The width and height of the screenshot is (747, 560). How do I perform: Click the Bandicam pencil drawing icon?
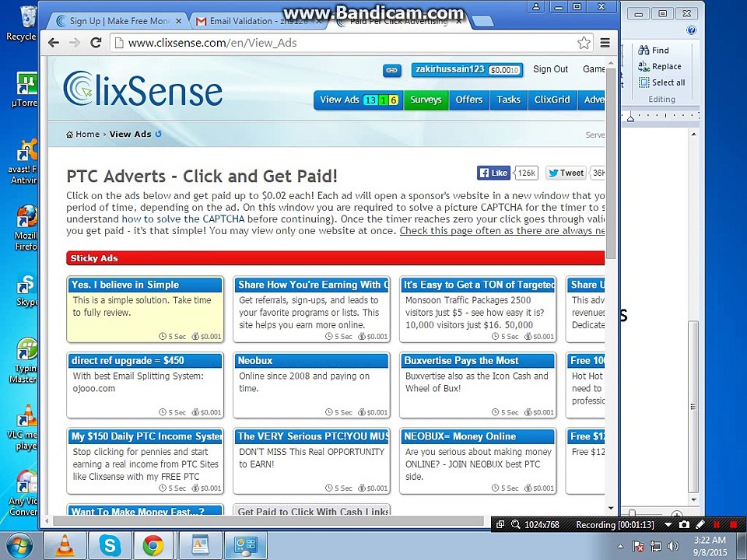click(700, 525)
